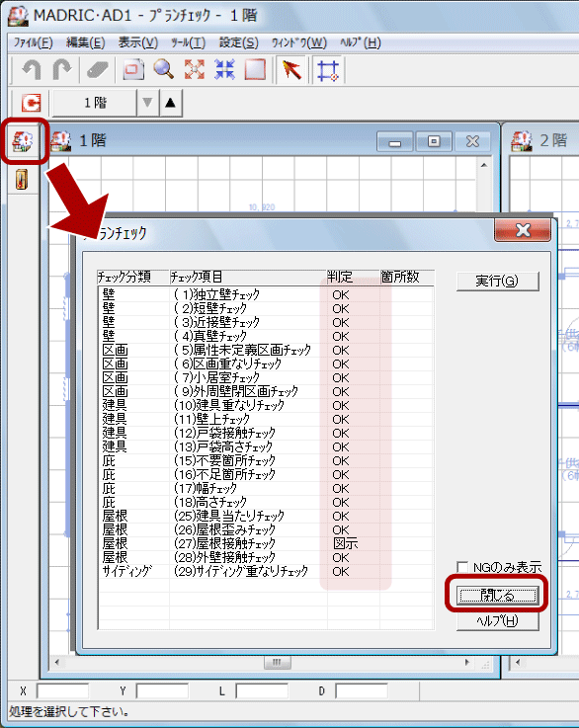
Task: Click the up-triangle floor button
Action: point(170,103)
